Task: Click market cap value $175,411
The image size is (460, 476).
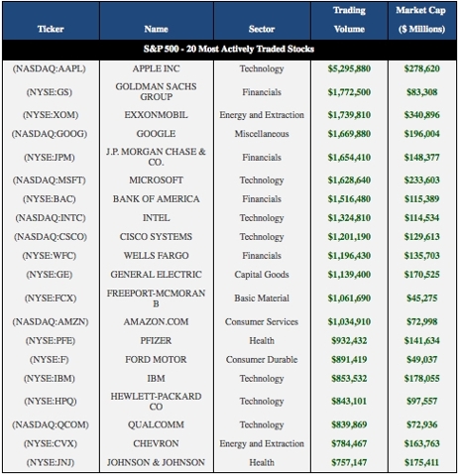Action: 421,462
